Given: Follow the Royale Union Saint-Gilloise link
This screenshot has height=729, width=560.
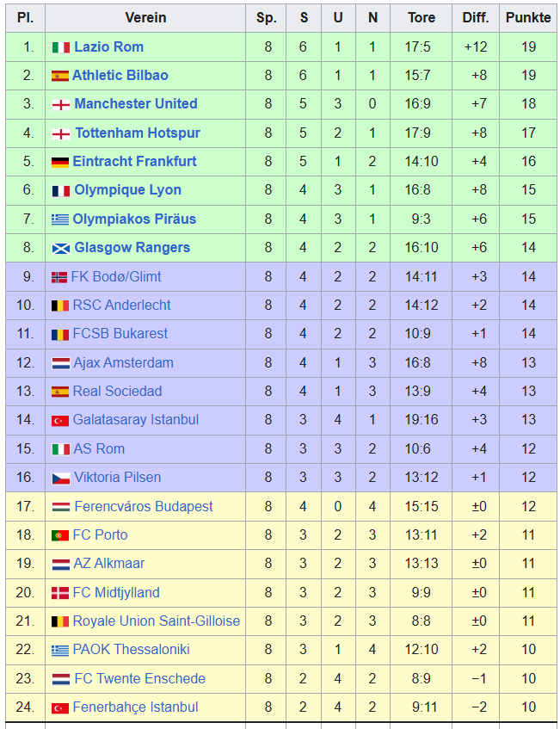Looking at the screenshot, I should pos(157,621).
